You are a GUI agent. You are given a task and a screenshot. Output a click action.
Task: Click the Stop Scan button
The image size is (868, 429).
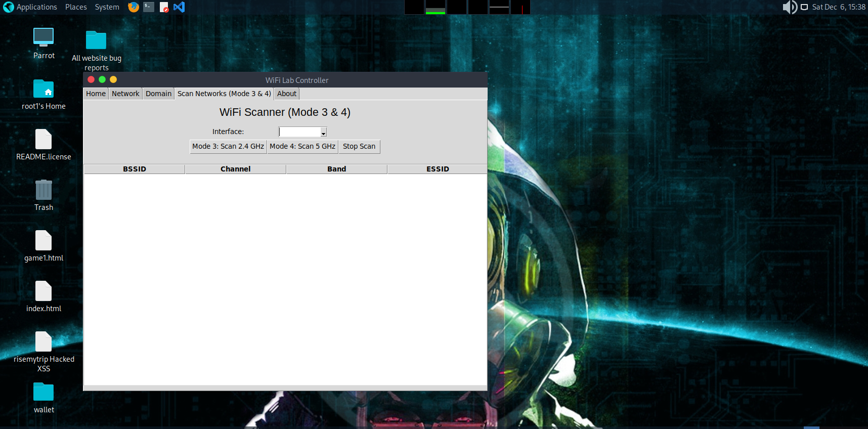359,146
